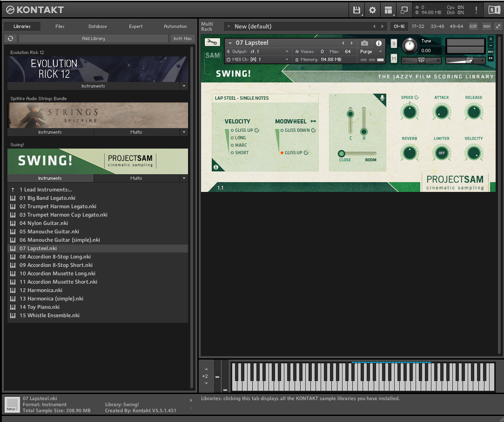Screen dimensions: 504x422
Task: Refresh libraries with the reload icon
Action: point(11,38)
